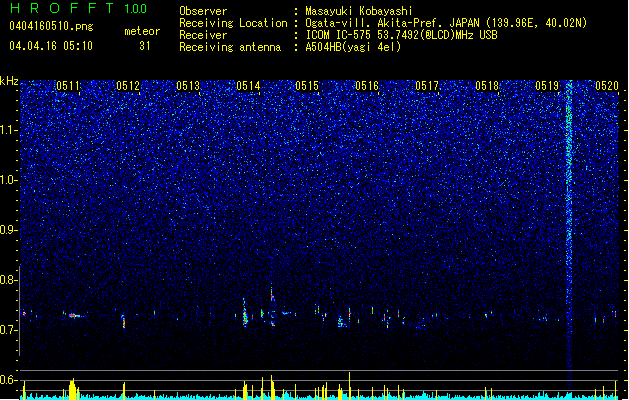Click the 0516 time marker

click(367, 86)
